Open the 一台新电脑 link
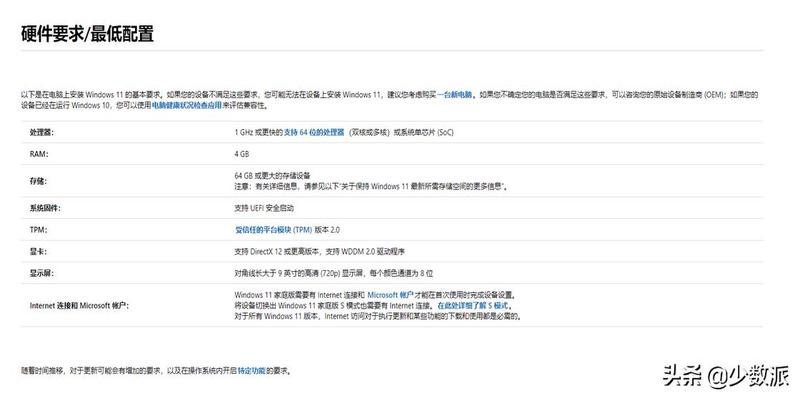800x400 pixels. point(455,95)
